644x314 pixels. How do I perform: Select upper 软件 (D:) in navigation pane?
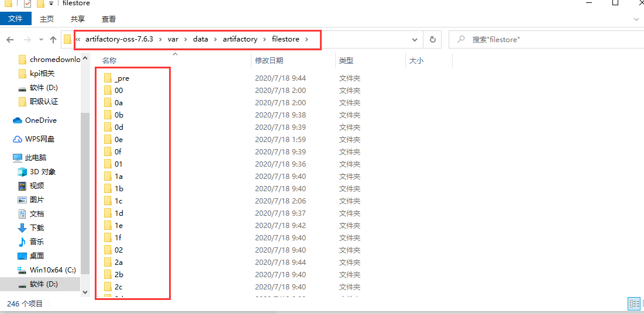[x=38, y=88]
